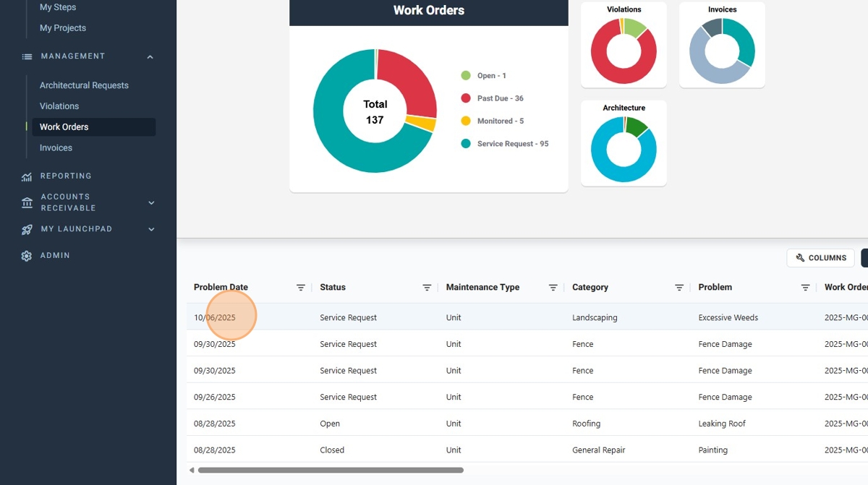Open the Invoices donut chart card
Screen dimensions: 868x485
(x=722, y=45)
